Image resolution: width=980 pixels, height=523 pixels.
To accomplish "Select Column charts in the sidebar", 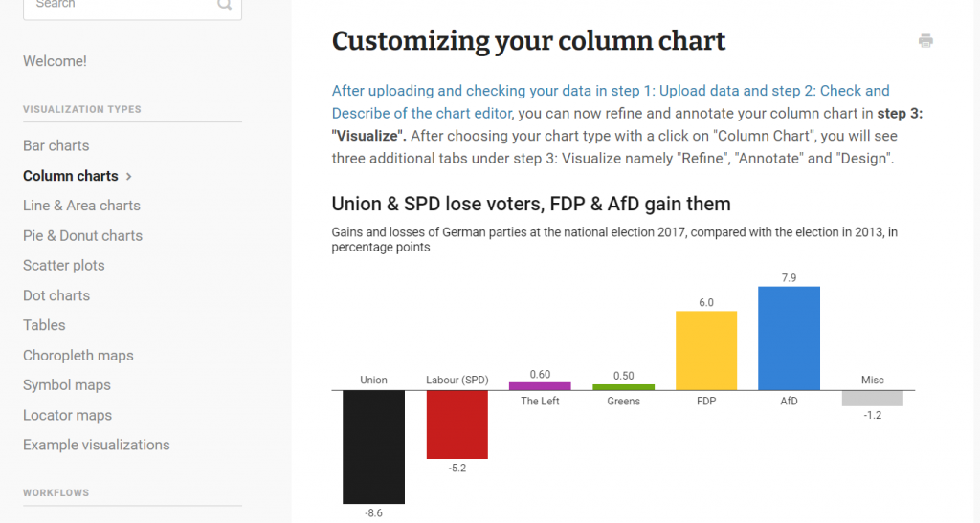I will pos(71,176).
